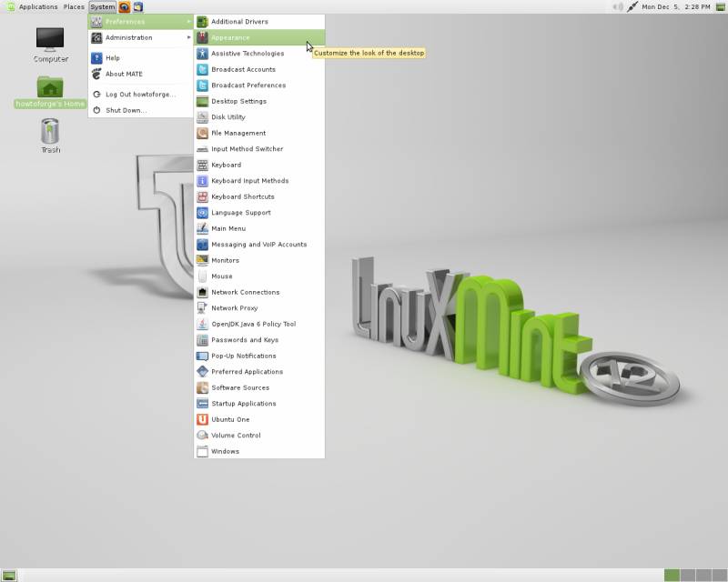Screen dimensions: 728x582
Task: Click Pop-Up Notifications icon
Action: [x=202, y=356]
